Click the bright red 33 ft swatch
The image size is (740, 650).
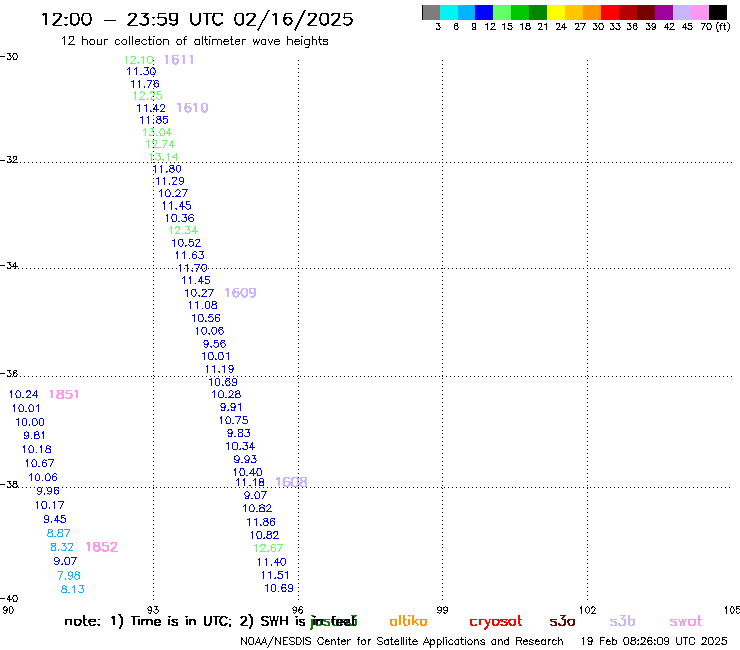click(x=610, y=13)
